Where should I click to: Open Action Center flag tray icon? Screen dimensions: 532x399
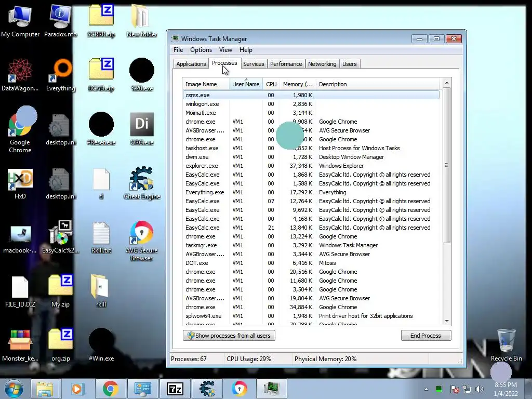[454, 389]
